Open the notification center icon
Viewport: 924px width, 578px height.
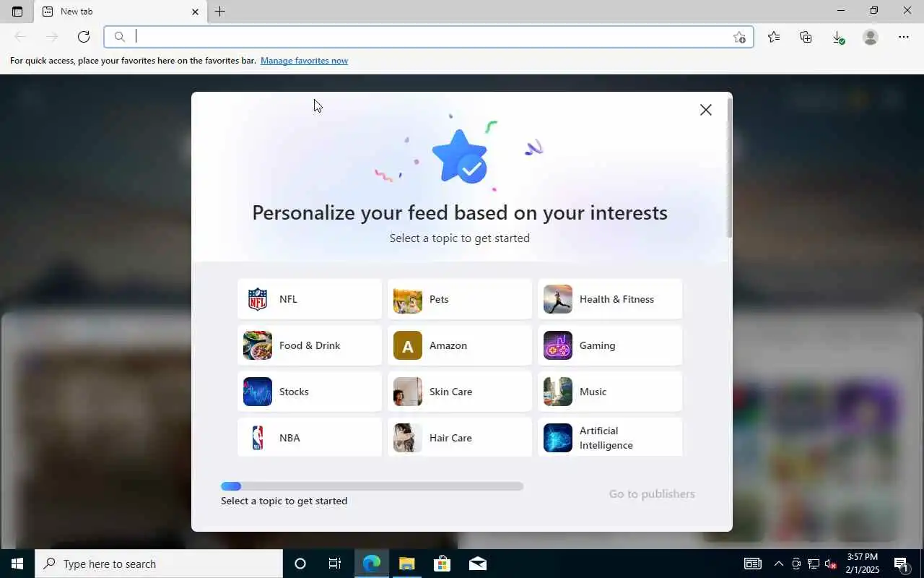coord(901,564)
